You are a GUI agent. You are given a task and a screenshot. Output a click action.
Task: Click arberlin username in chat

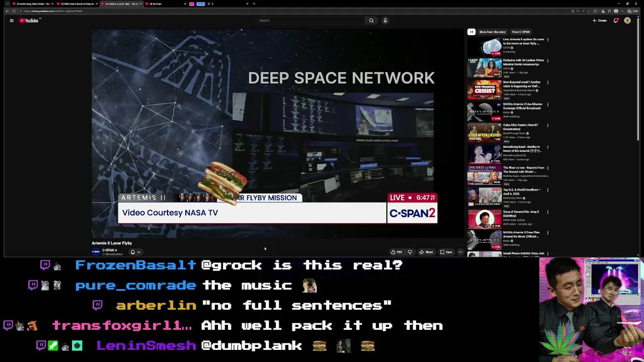coord(156,305)
